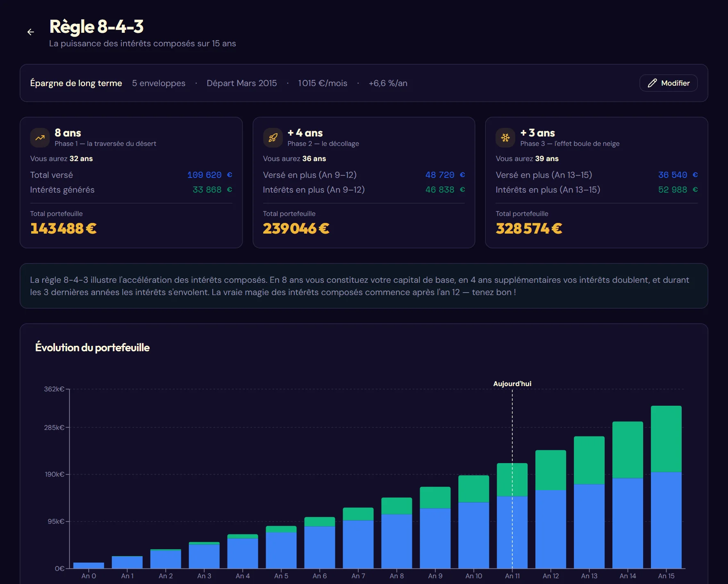Click 'Phase 1 — la traversée du désert' subtitle
The image size is (728, 584).
pos(105,144)
